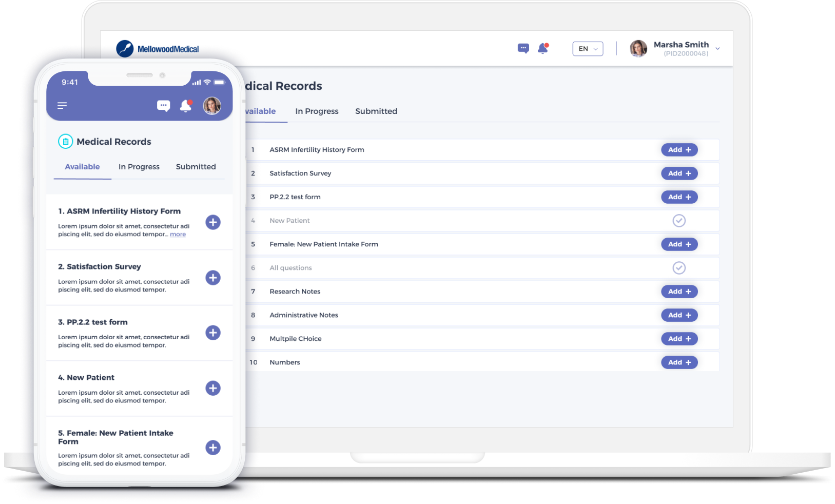Add the Research Notes form
The image size is (835, 504).
click(679, 292)
